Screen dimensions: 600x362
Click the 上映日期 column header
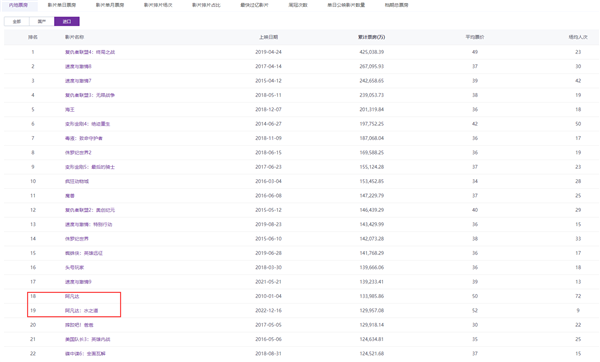tap(268, 37)
